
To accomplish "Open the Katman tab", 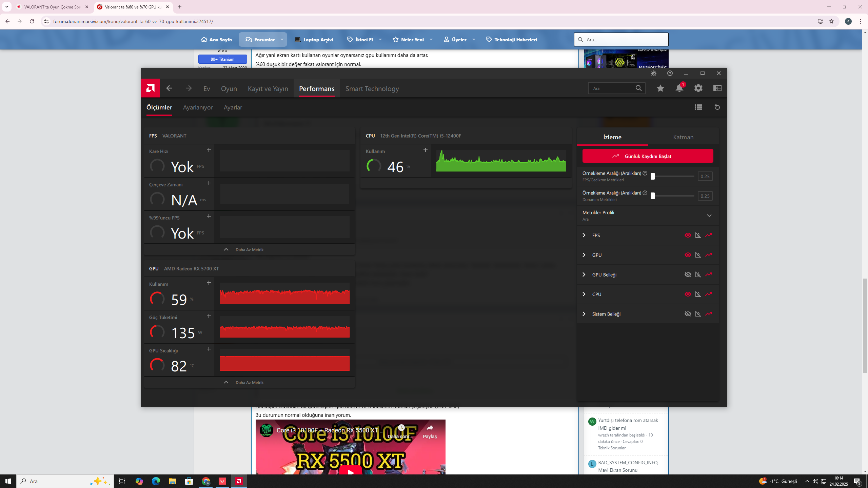I will 683,137.
